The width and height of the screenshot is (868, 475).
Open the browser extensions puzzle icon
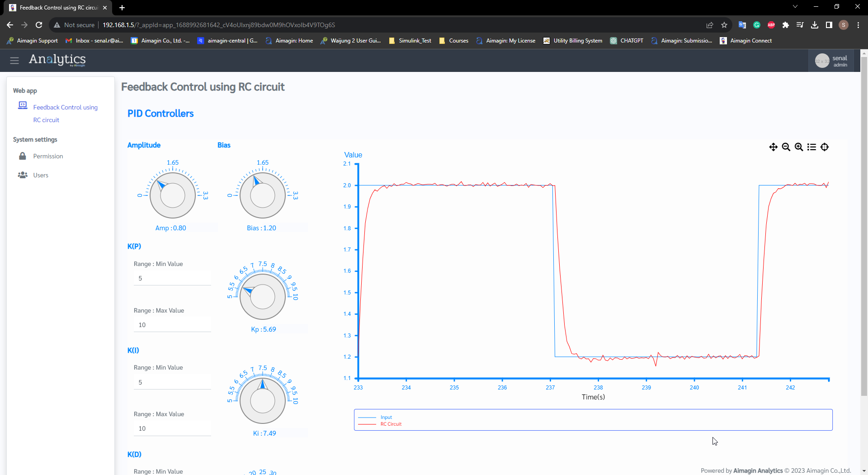pyautogui.click(x=786, y=25)
